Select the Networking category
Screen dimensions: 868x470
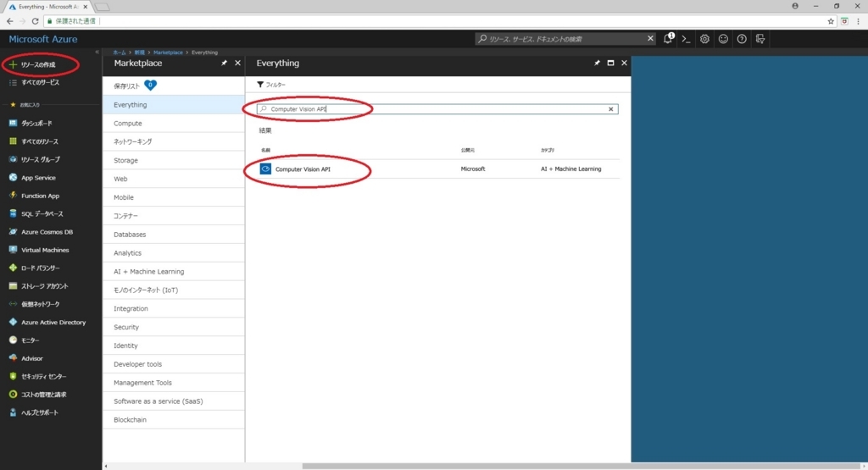pos(173,141)
